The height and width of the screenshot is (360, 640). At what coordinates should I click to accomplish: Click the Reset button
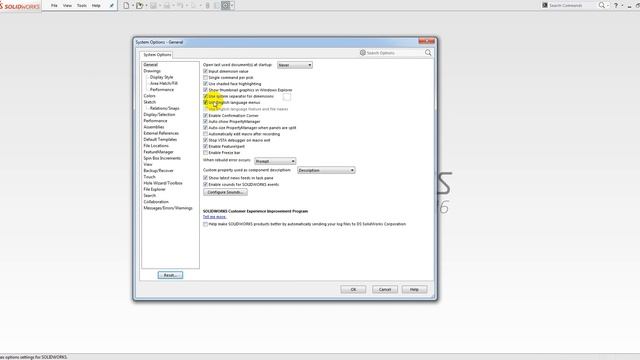point(170,275)
